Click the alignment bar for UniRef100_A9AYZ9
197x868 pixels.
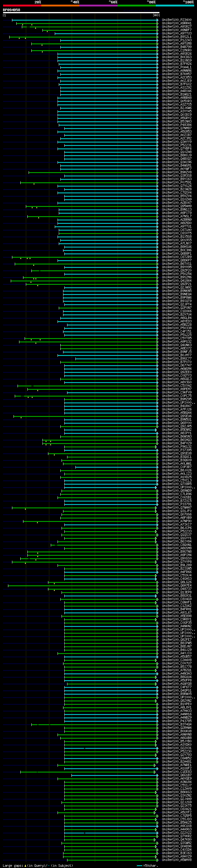pos(110,856)
